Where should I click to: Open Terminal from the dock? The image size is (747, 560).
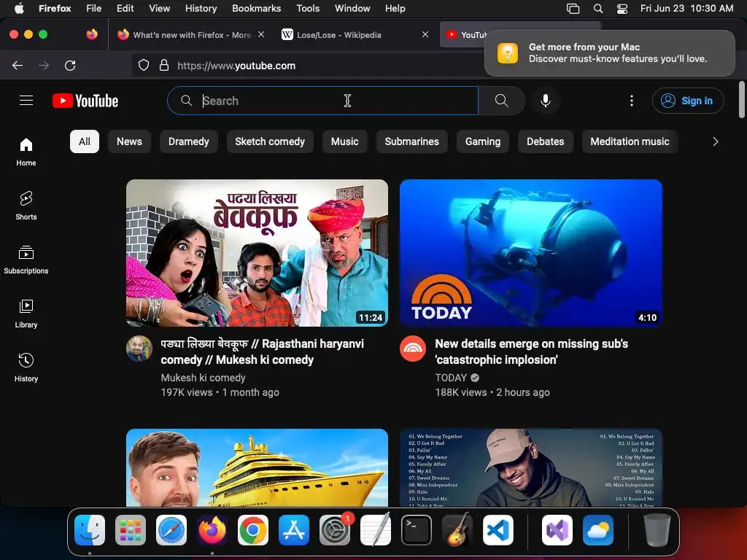(x=417, y=530)
